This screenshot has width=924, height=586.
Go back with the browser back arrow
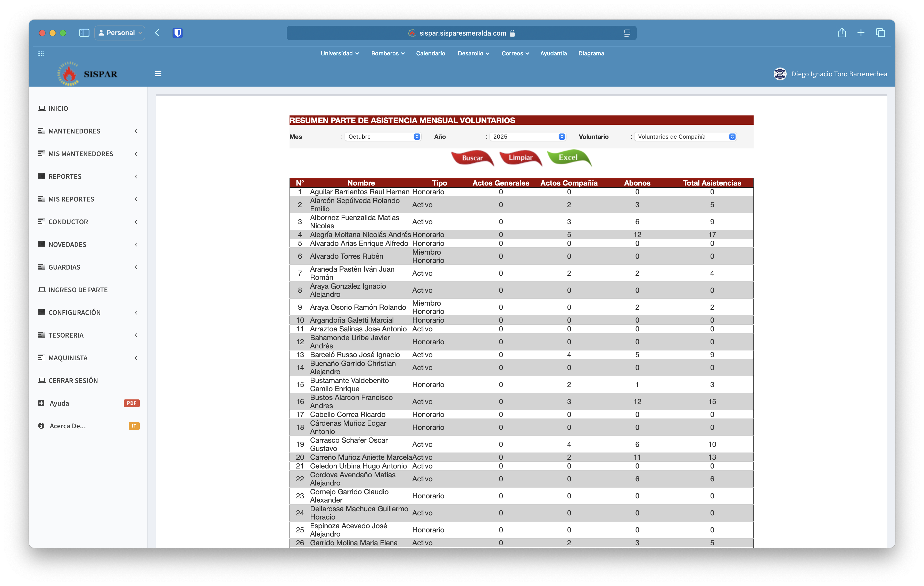pyautogui.click(x=157, y=33)
